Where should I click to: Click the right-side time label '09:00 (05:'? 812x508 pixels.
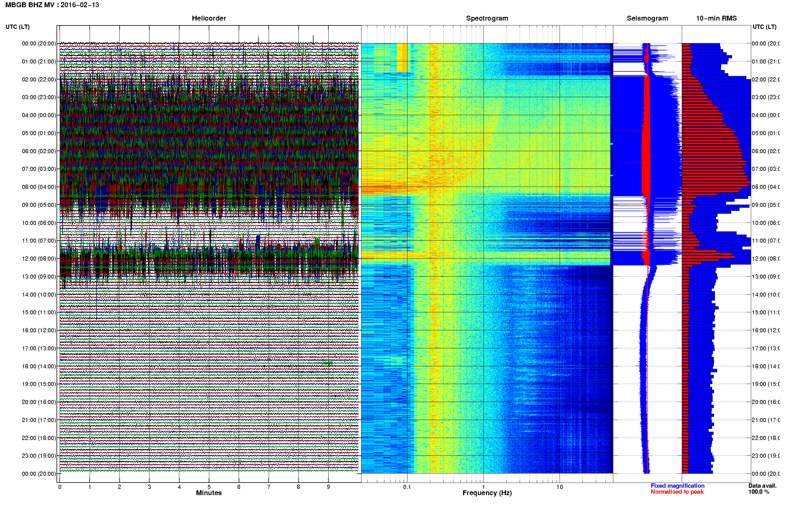tap(766, 205)
